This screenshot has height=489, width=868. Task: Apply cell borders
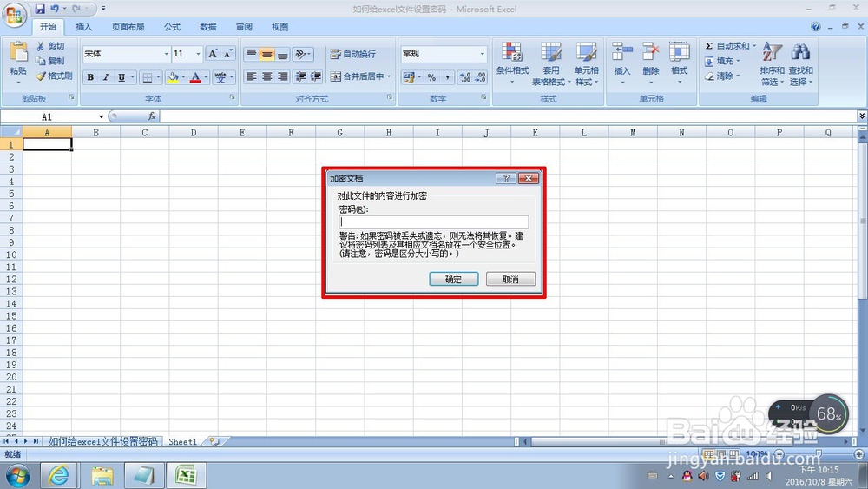pos(148,77)
